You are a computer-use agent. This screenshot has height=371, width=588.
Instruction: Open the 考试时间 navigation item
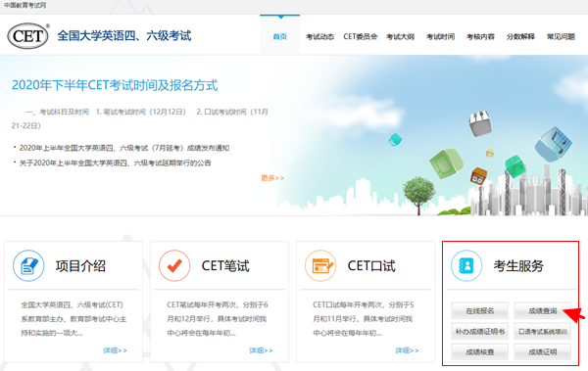click(441, 36)
